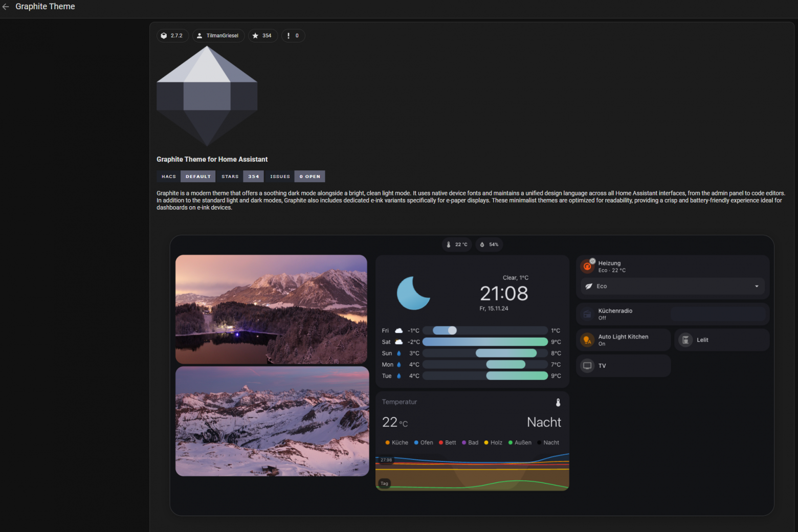Viewport: 798px width, 532px height.
Task: Click the Küchenradio radio icon
Action: pos(587,314)
